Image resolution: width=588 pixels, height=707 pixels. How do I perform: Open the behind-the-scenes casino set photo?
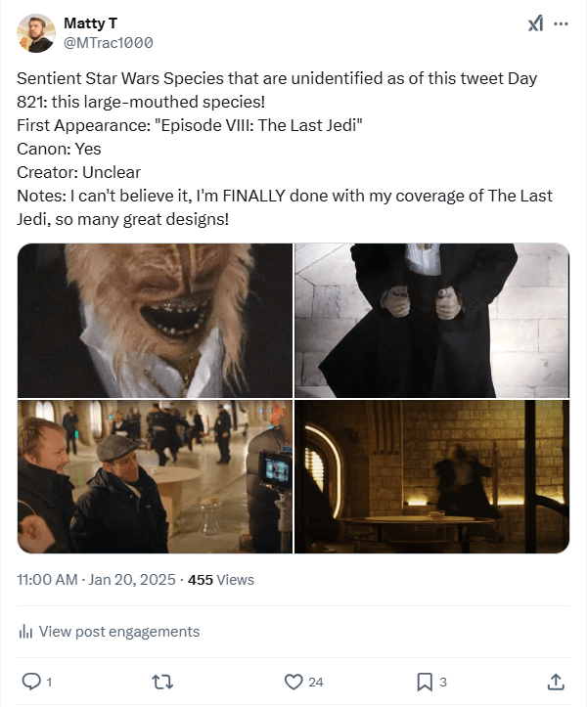[x=155, y=476]
